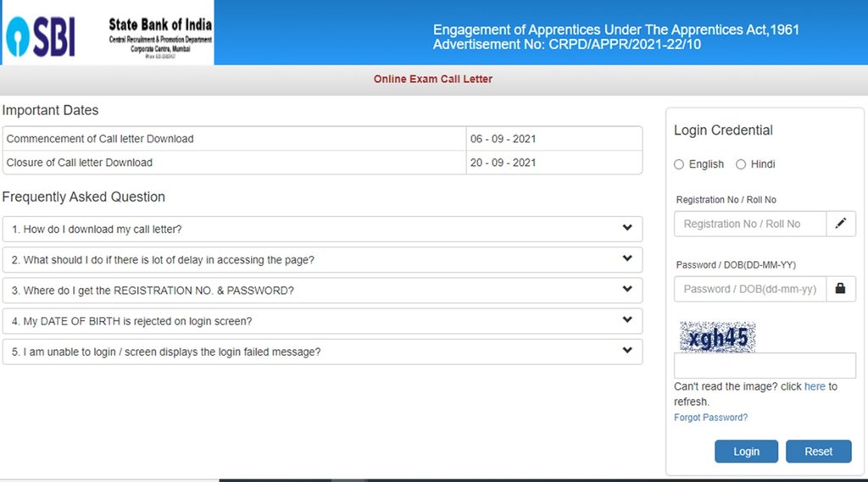This screenshot has height=482, width=868.
Task: Expand "My DATE OF BIRTH is rejected" question
Action: pyautogui.click(x=322, y=321)
